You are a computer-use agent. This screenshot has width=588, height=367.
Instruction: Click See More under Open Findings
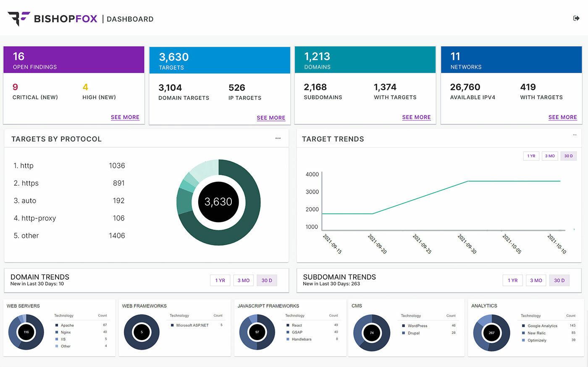125,117
